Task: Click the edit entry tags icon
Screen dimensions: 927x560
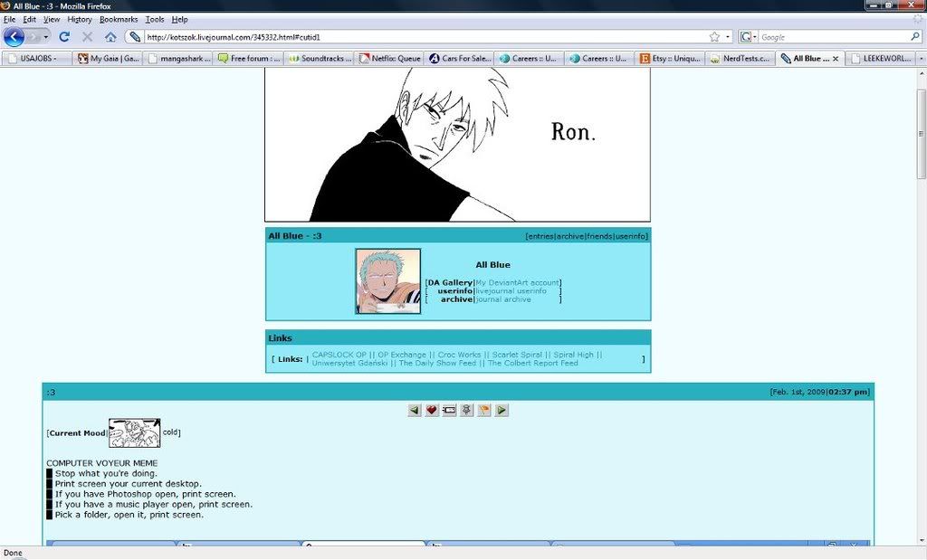Action: [449, 410]
